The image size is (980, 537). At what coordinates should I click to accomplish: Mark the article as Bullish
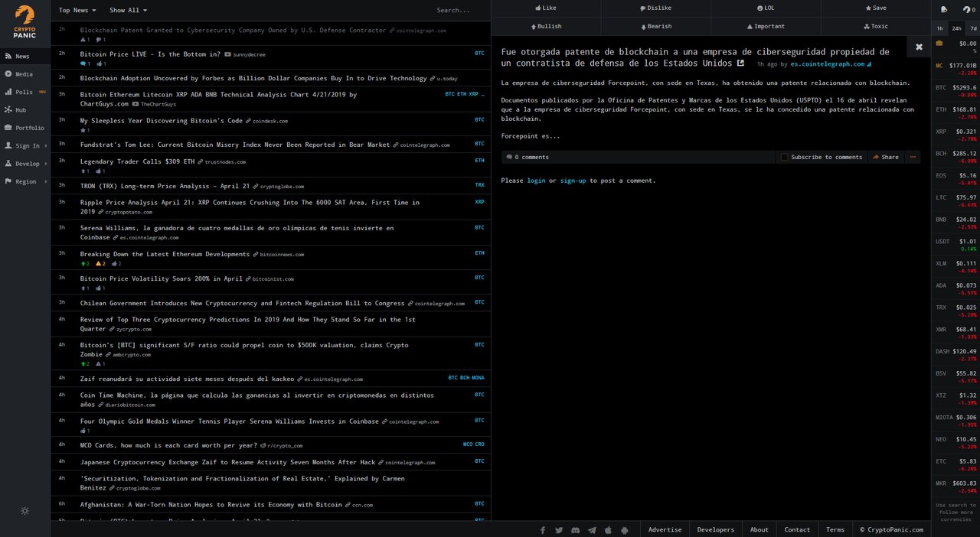point(545,26)
